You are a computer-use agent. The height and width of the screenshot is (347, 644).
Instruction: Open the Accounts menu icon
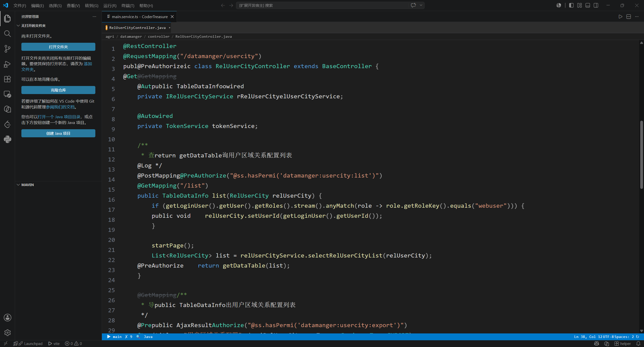[7, 317]
